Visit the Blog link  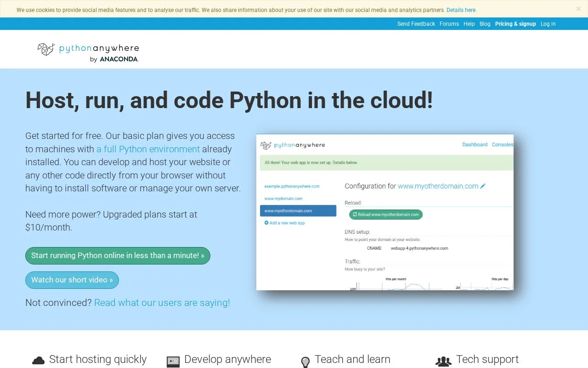[x=485, y=24]
